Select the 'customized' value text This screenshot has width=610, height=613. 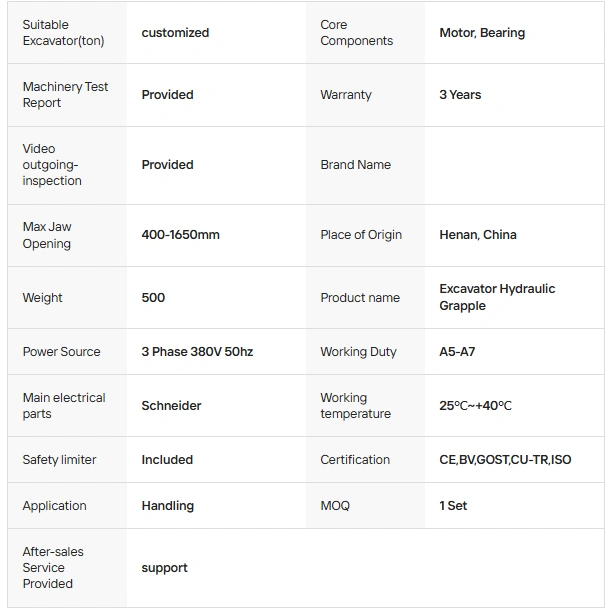click(x=175, y=33)
